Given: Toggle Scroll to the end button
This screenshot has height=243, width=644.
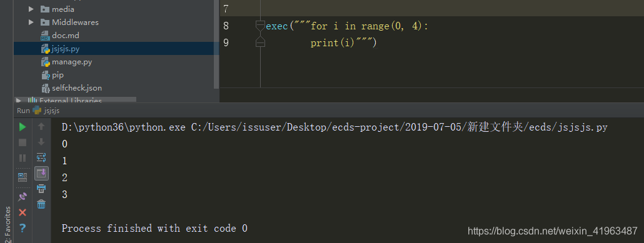Looking at the screenshot, I should tap(41, 173).
